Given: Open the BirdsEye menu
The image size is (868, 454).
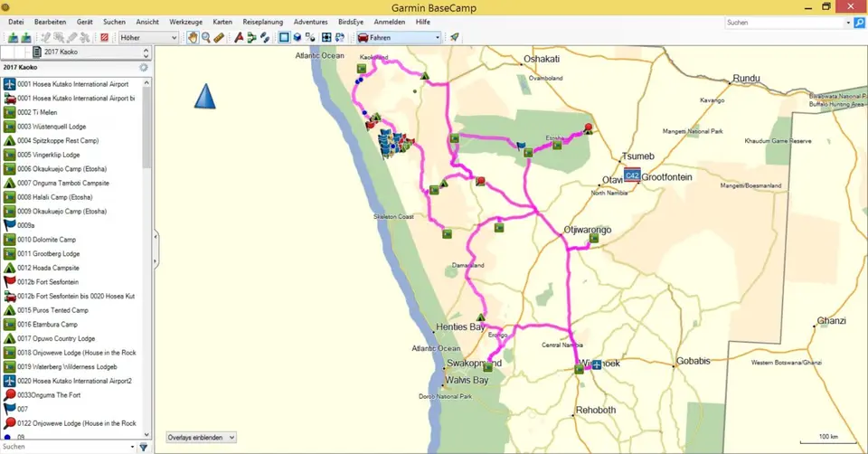Looking at the screenshot, I should tap(351, 22).
